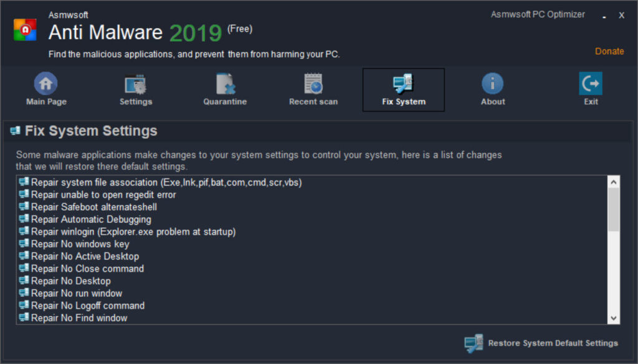Select 'Repair No Logoff command' text
This screenshot has height=364, width=638.
[x=88, y=306]
